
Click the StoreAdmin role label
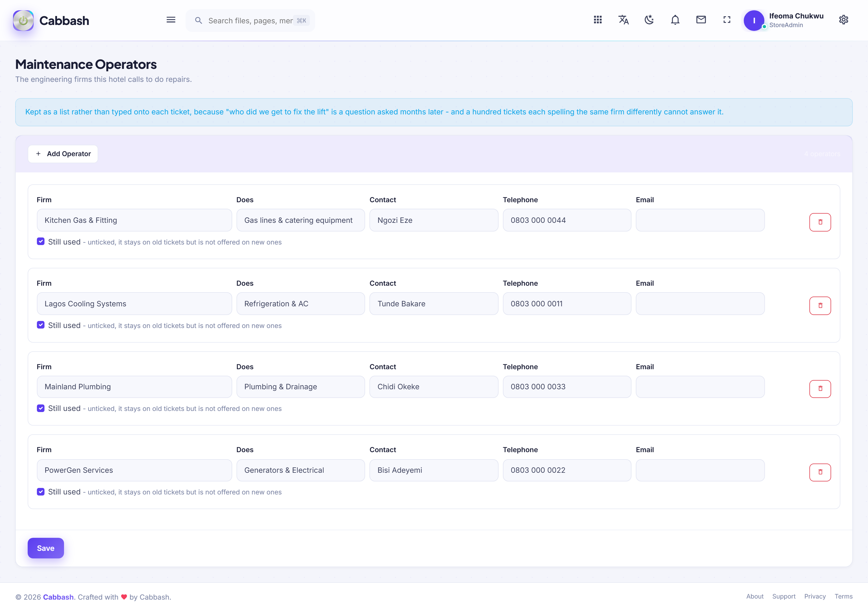click(x=786, y=25)
